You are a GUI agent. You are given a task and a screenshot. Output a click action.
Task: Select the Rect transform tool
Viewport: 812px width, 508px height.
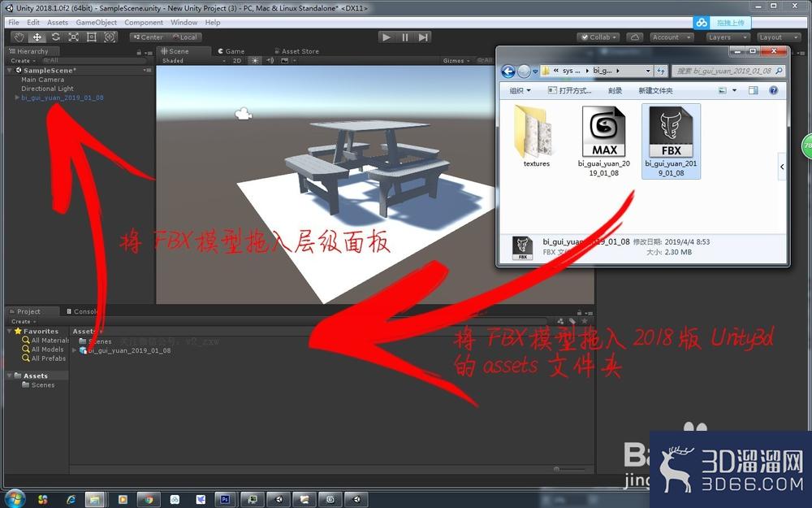tap(92, 37)
